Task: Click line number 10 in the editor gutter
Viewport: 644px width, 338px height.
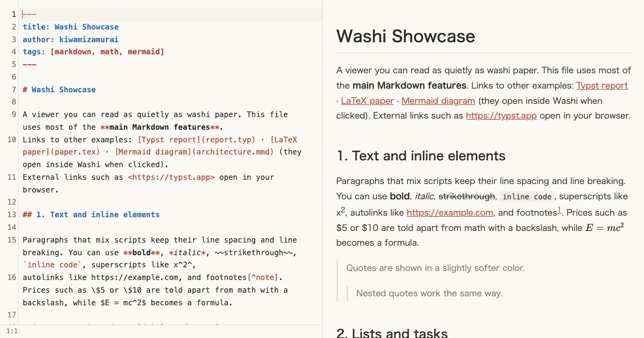Action: tap(12, 140)
